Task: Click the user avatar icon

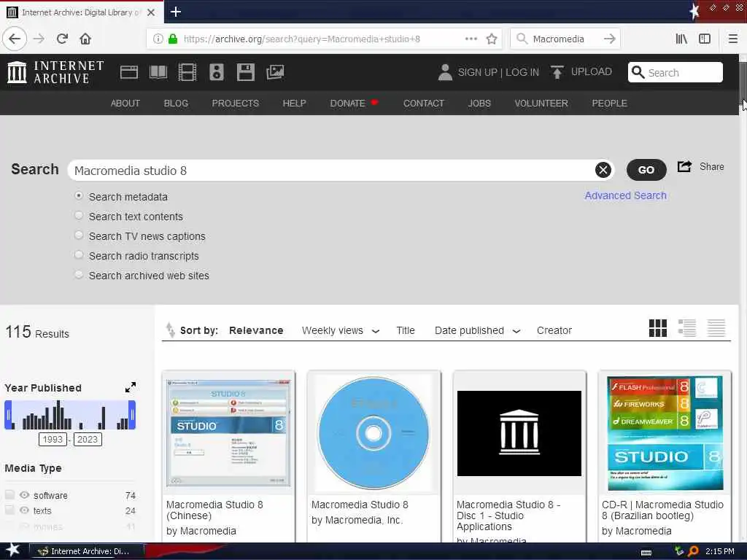Action: 445,72
